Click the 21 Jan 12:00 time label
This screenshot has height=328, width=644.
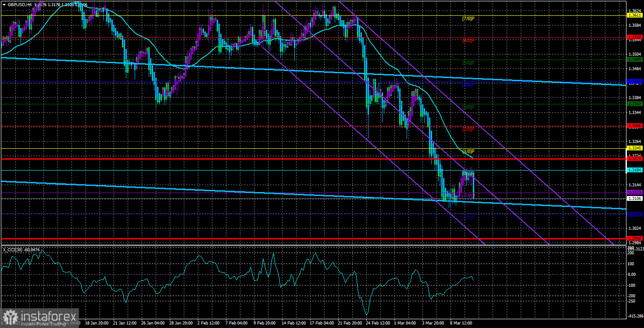(x=125, y=323)
